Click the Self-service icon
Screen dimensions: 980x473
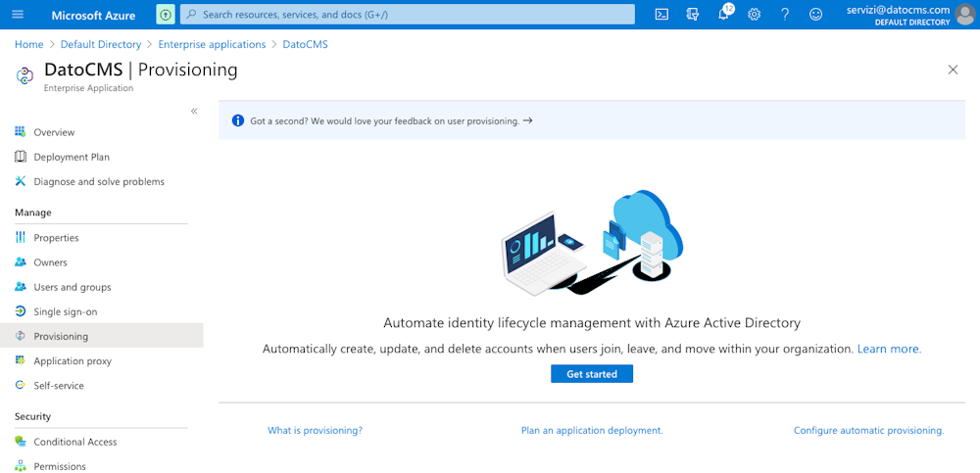click(21, 386)
